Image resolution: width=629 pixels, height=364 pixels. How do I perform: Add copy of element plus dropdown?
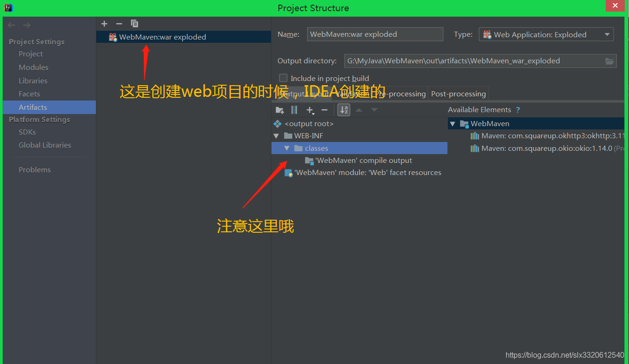[310, 110]
